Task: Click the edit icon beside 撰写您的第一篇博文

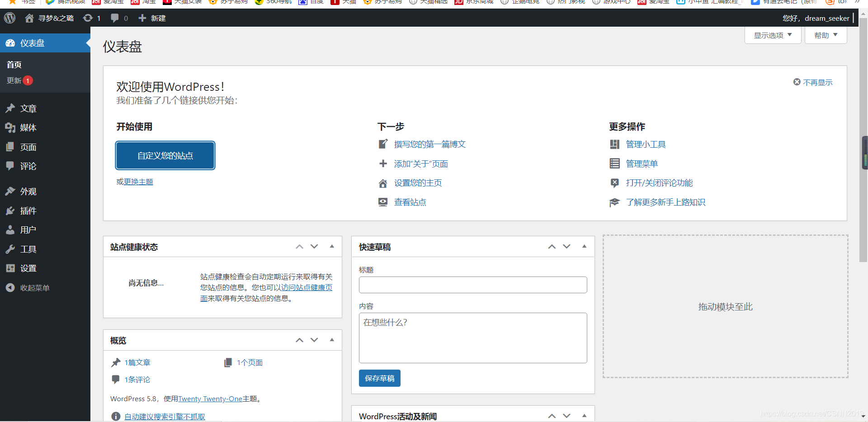Action: [x=383, y=144]
